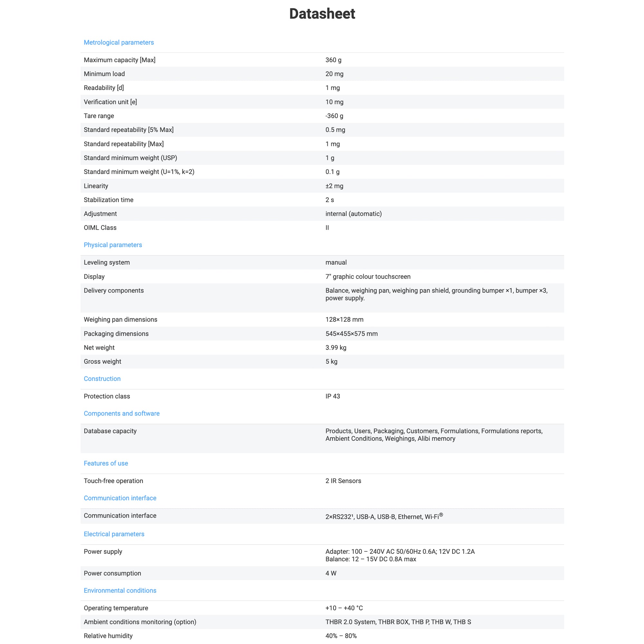Viewport: 644px width, 644px height.
Task: Click the Delivery components row label
Action: pos(114,290)
